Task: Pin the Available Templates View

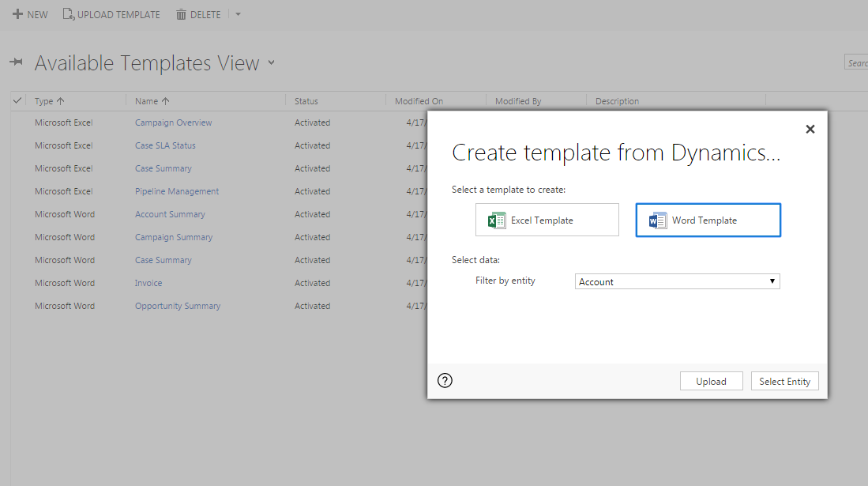Action: (17, 62)
